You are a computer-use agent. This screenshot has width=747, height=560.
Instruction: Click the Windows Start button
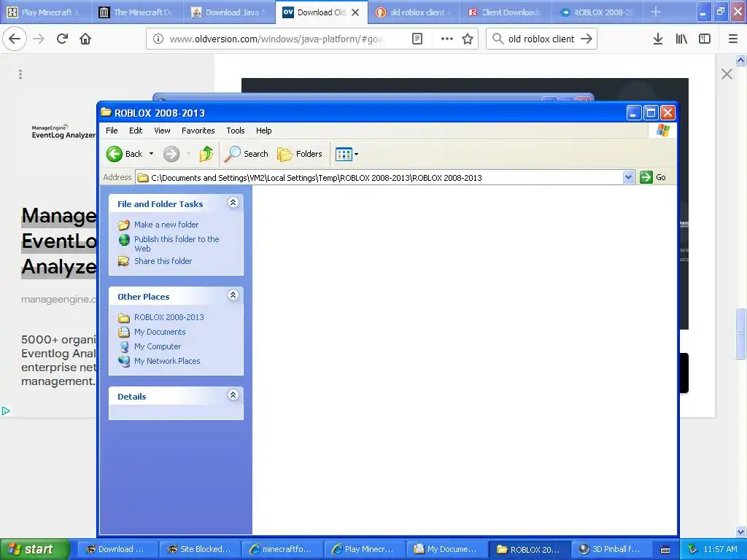(x=35, y=549)
